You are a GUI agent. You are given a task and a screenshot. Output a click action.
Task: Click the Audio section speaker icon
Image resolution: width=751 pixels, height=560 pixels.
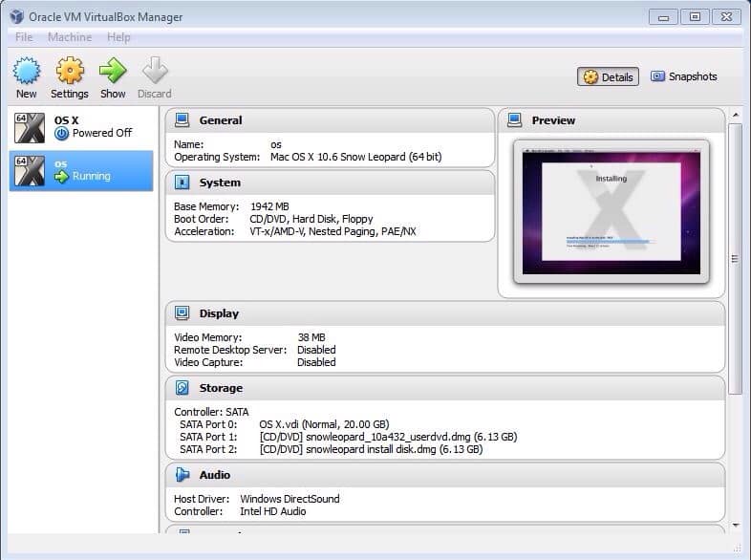click(x=182, y=475)
